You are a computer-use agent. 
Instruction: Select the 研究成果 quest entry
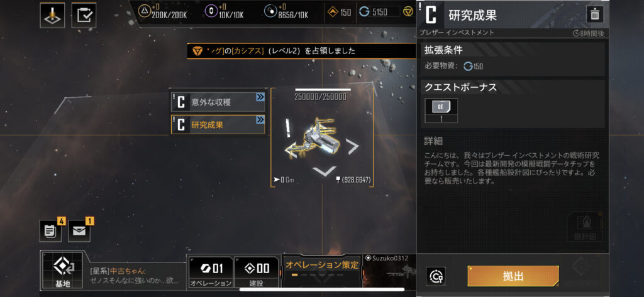218,125
